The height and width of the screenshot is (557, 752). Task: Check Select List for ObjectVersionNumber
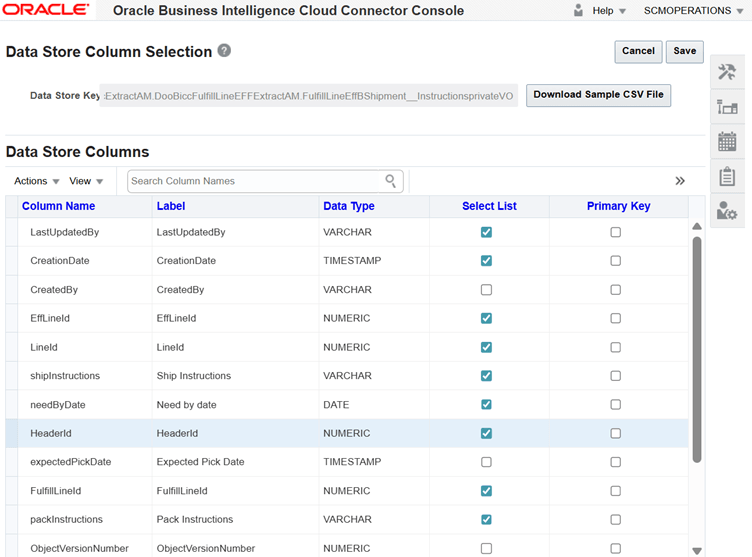(x=486, y=548)
